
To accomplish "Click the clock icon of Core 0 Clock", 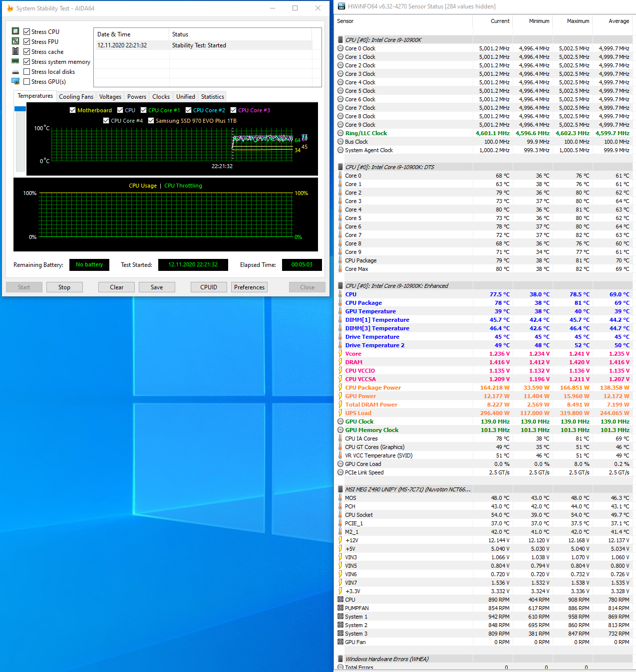I will (x=340, y=48).
